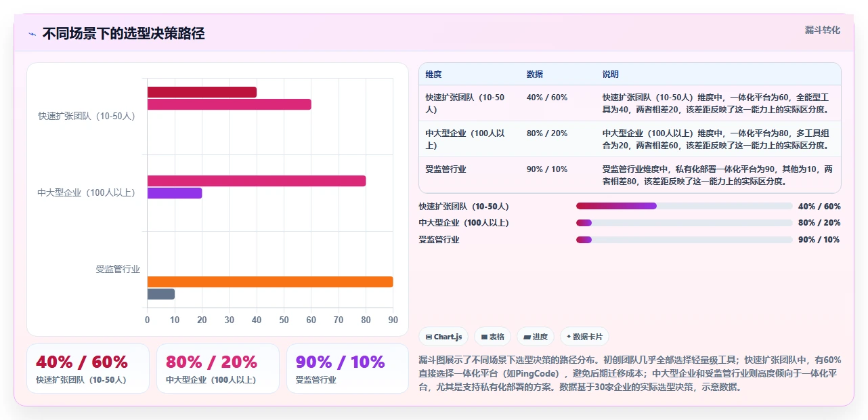Click the crimson 40 bar in the chart
The height and width of the screenshot is (420, 868).
click(202, 92)
